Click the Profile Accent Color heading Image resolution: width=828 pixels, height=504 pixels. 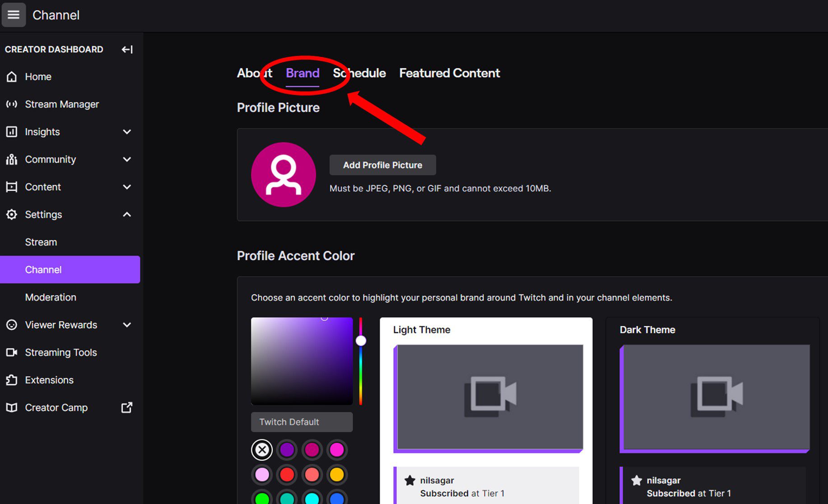[296, 256]
